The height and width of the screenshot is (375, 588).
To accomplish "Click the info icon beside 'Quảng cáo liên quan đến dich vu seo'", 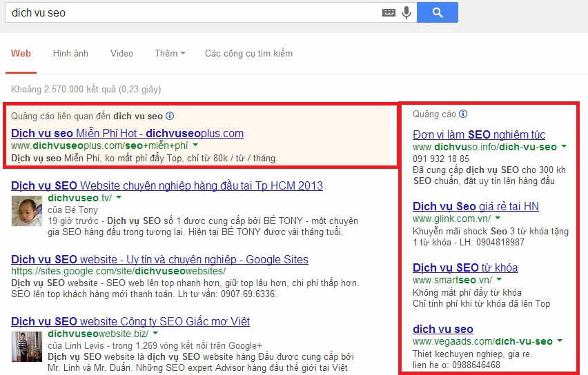I will click(x=170, y=116).
